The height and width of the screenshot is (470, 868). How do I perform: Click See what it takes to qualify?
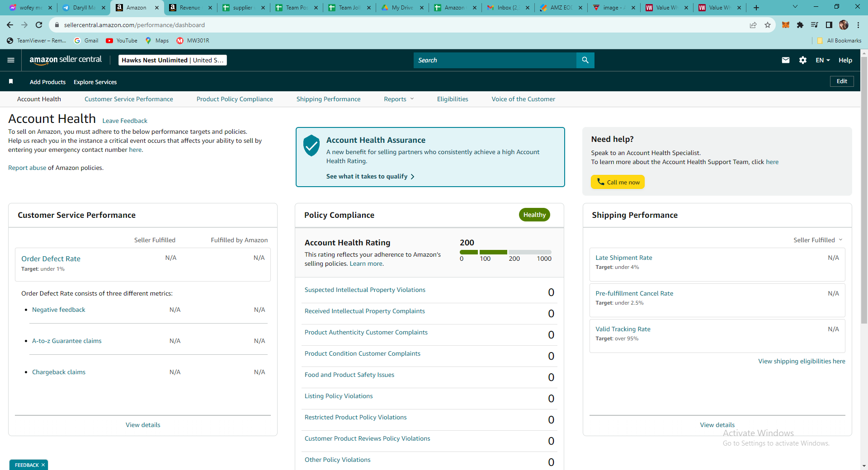coord(370,176)
